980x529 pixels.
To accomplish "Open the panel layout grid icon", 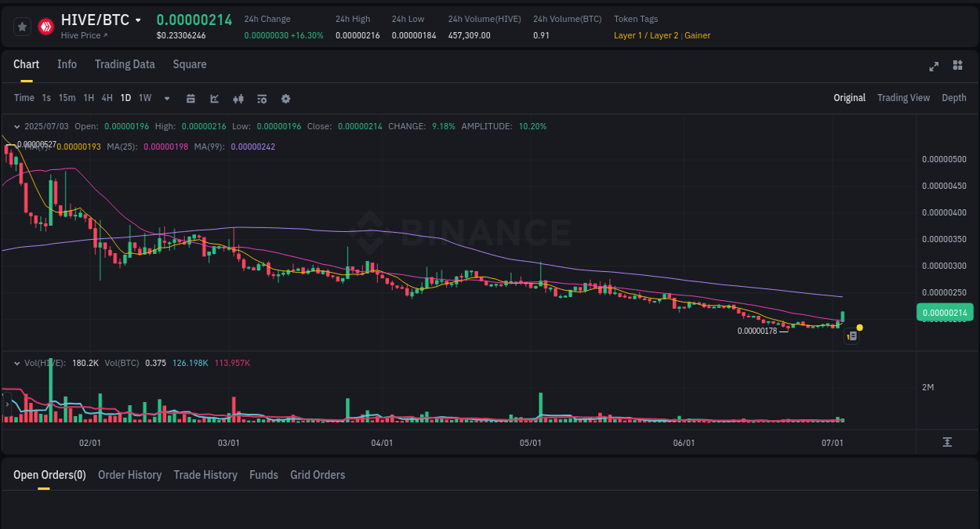I will coord(957,67).
